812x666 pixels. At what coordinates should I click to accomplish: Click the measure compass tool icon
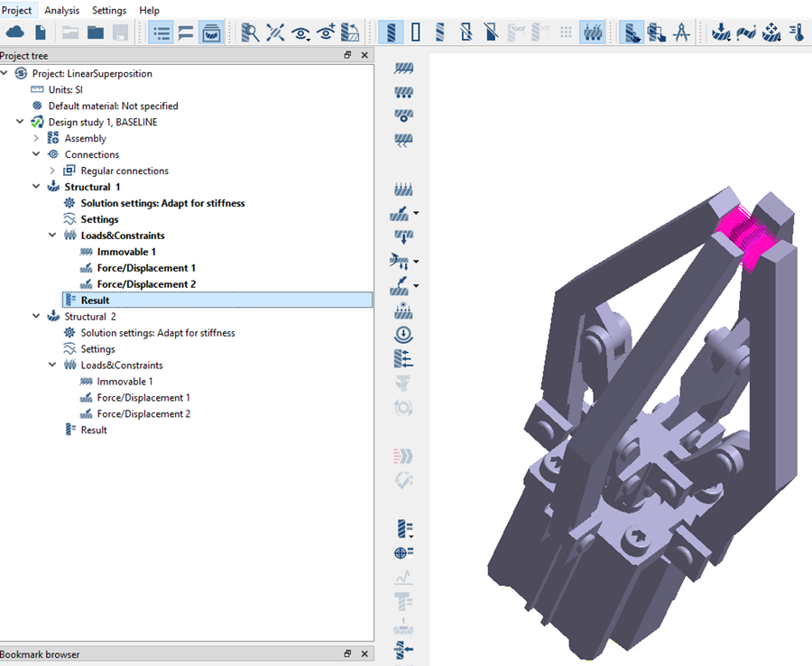[682, 33]
